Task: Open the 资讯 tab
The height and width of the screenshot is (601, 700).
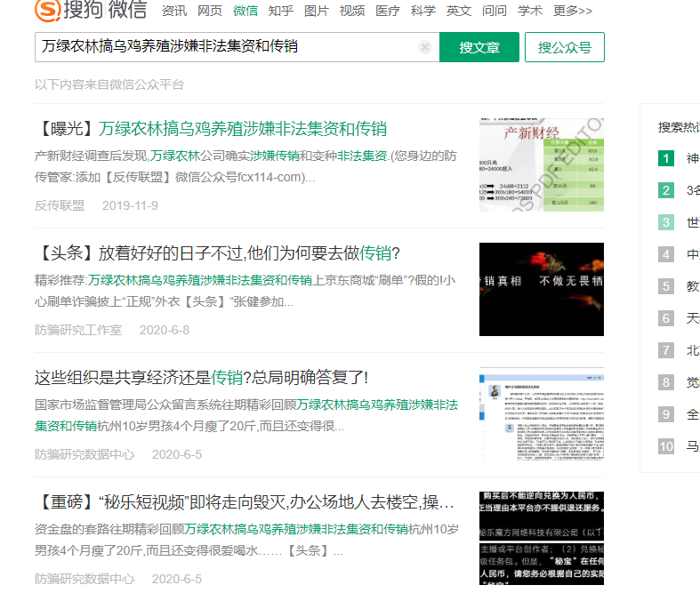Action: (174, 11)
